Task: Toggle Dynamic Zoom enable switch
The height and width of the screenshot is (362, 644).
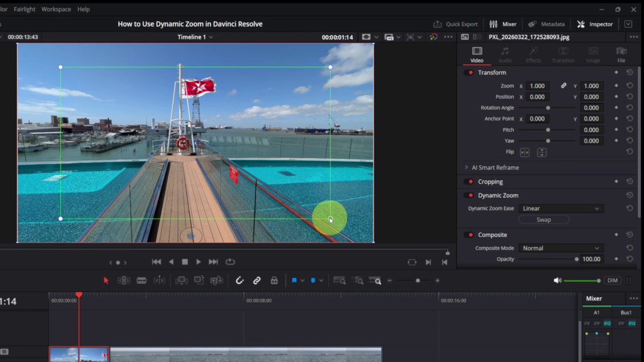Action: click(x=469, y=195)
